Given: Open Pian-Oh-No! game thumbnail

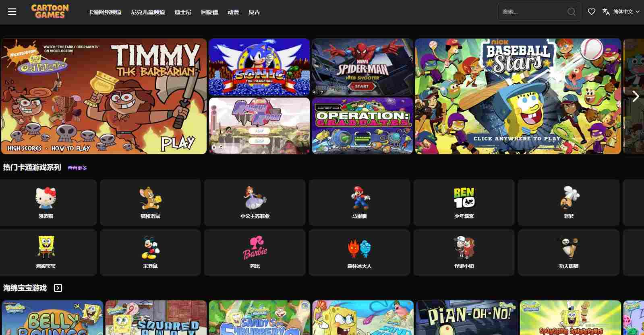Looking at the screenshot, I should (x=467, y=318).
